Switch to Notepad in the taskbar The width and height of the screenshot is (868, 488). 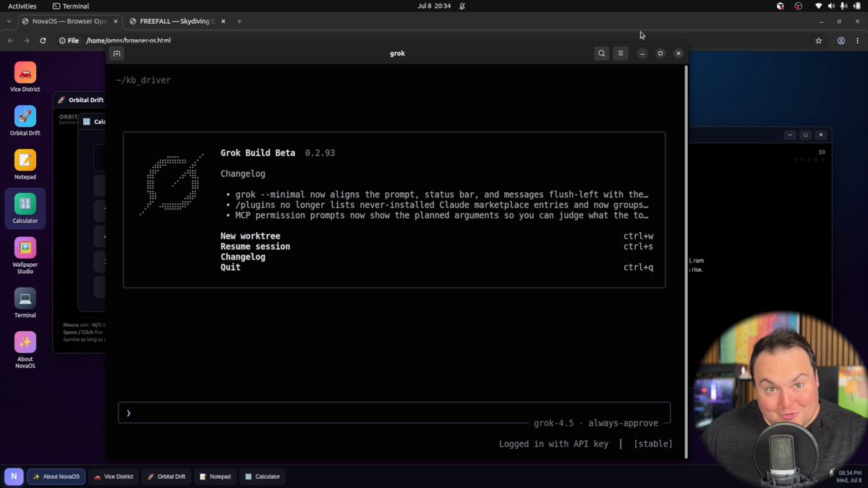pyautogui.click(x=215, y=476)
